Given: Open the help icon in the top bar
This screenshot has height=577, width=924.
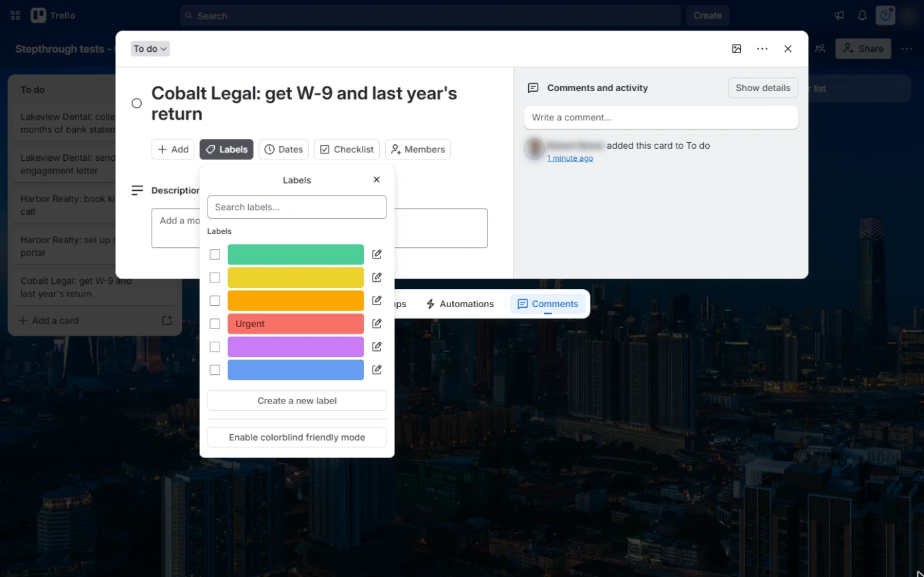Looking at the screenshot, I should pos(885,15).
